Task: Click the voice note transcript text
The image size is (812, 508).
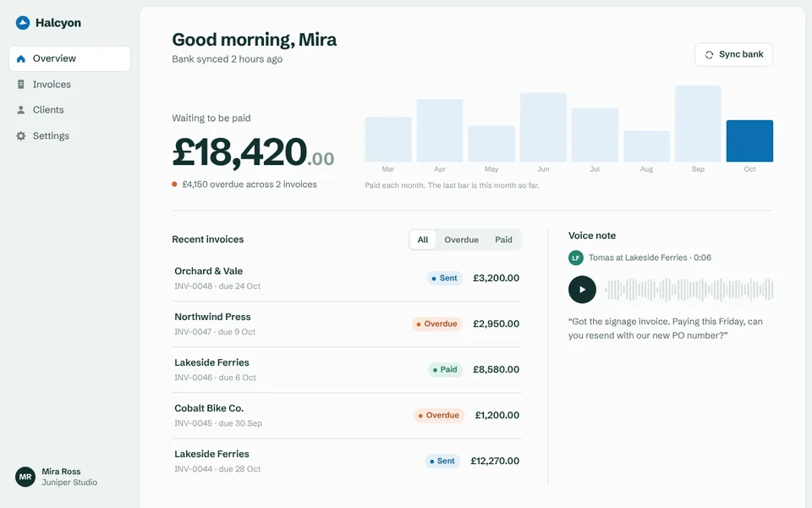Action: tap(666, 329)
